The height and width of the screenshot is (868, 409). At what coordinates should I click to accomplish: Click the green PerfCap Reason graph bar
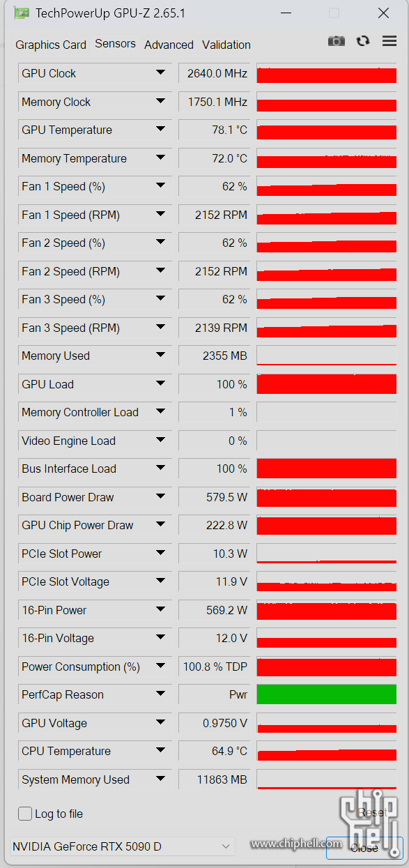pyautogui.click(x=327, y=694)
